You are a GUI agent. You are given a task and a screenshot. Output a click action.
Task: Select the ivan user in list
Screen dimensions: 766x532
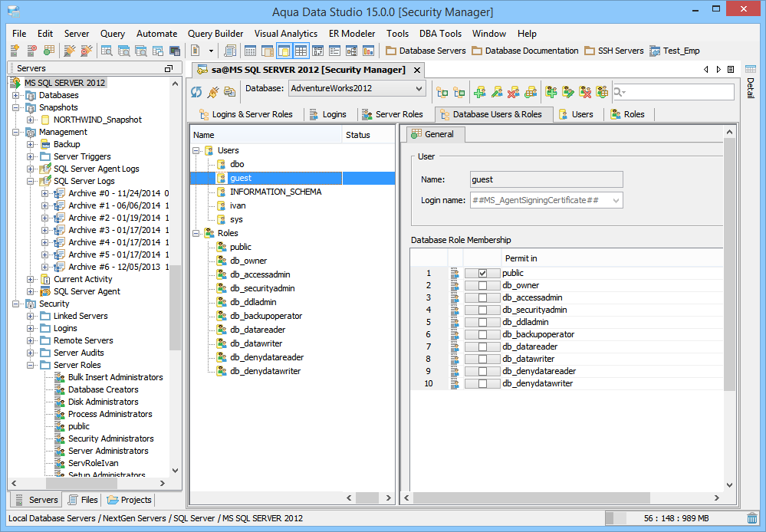(x=238, y=205)
